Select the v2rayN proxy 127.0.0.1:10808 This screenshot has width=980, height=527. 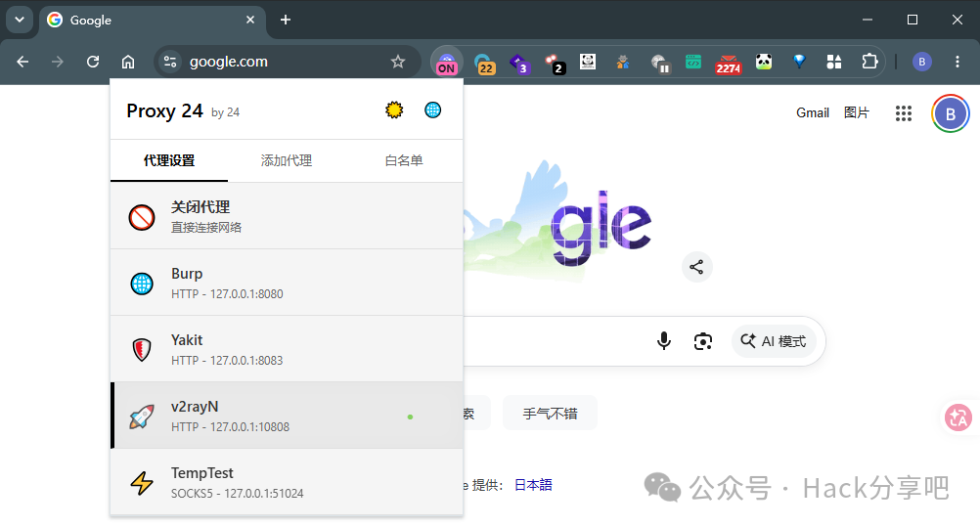pyautogui.click(x=287, y=416)
